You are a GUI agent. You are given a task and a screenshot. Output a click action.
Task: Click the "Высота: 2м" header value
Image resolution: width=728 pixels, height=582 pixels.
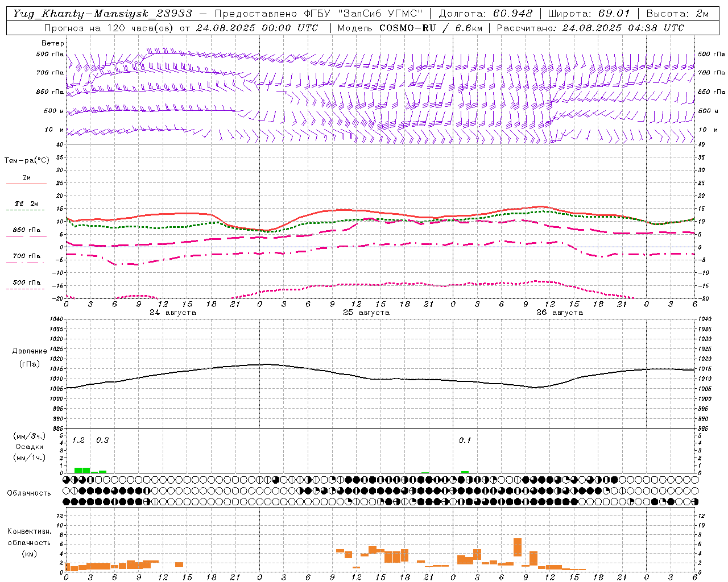coord(678,14)
